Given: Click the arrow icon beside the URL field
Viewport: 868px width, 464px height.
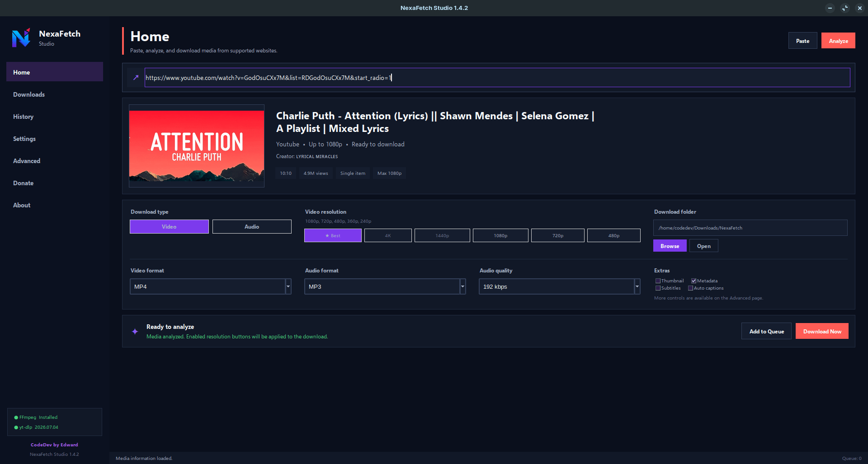Looking at the screenshot, I should click(136, 78).
